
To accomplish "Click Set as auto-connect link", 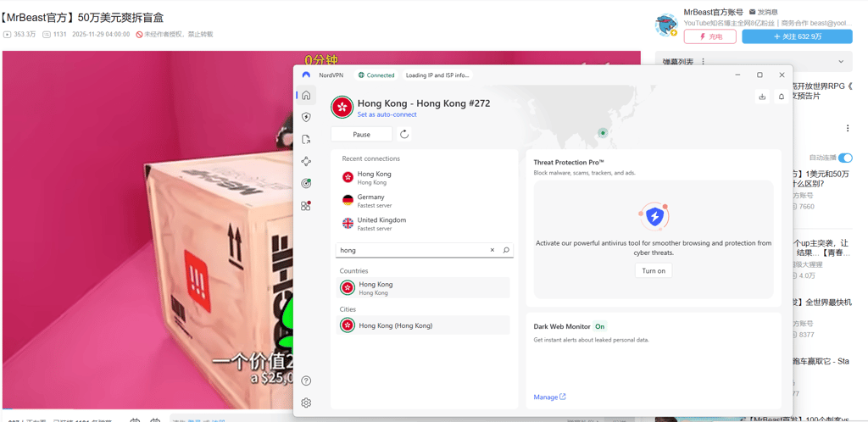I will [387, 114].
